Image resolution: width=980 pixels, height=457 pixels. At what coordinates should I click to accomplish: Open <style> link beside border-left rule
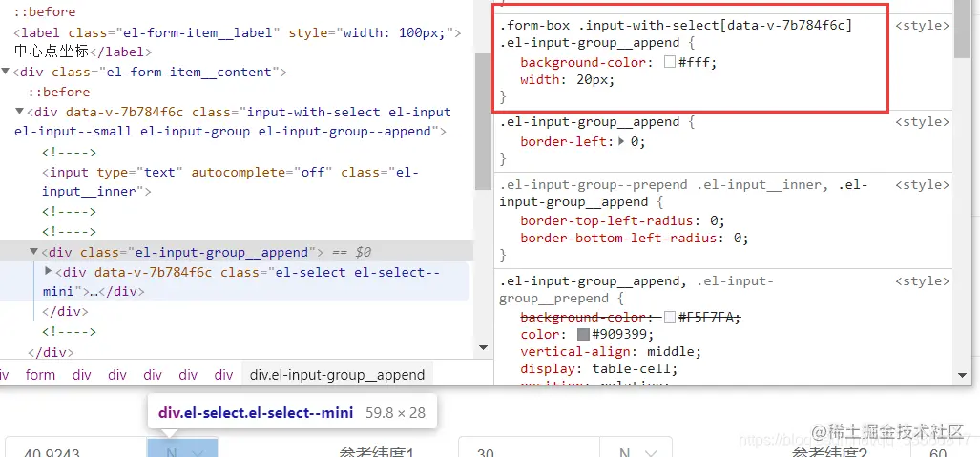[922, 122]
